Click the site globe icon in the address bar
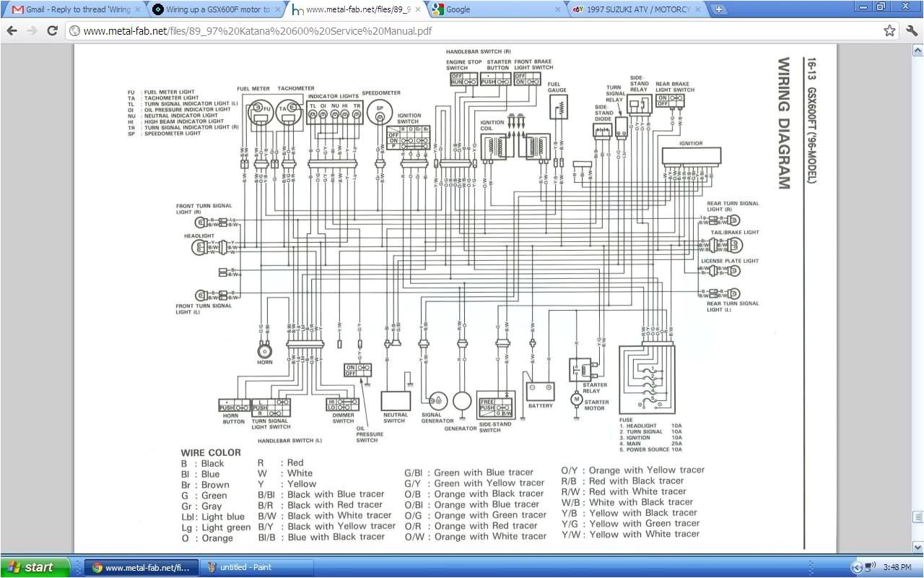 coord(74,31)
